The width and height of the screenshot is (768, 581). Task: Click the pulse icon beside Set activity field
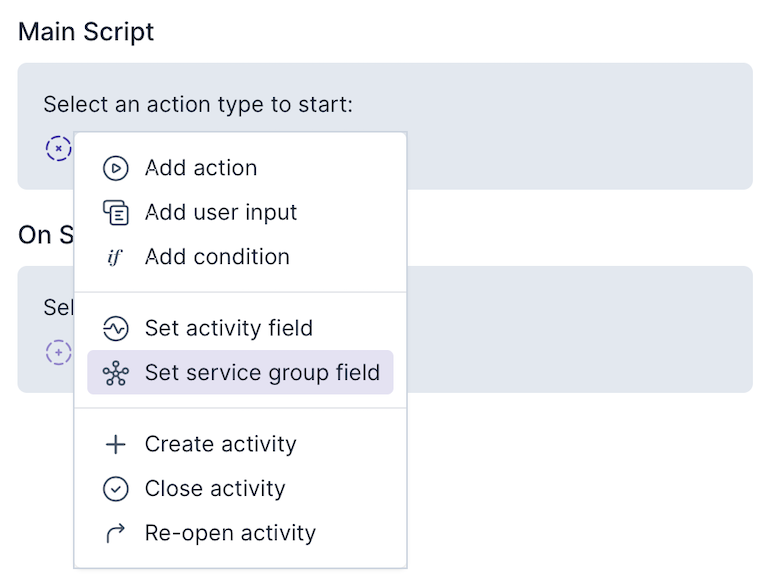point(116,329)
